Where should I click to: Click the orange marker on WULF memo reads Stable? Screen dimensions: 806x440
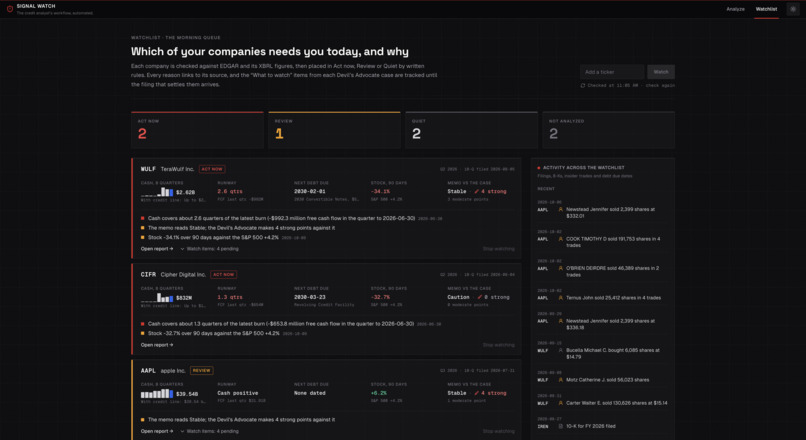(143, 228)
